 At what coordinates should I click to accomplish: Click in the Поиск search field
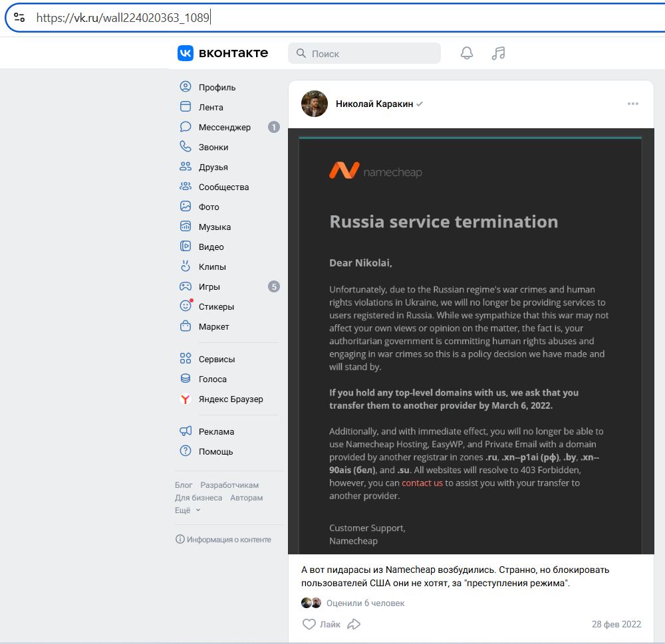(x=364, y=53)
